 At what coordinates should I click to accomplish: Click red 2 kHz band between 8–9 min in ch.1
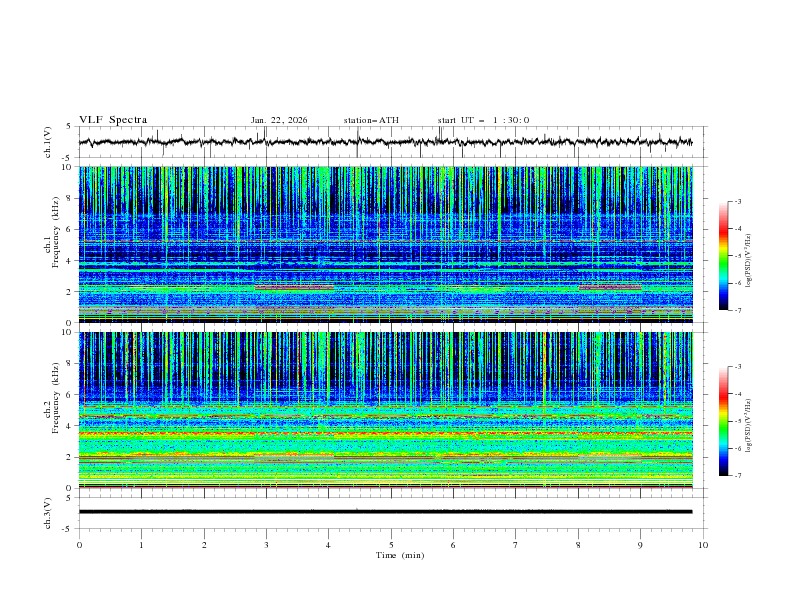coord(610,288)
